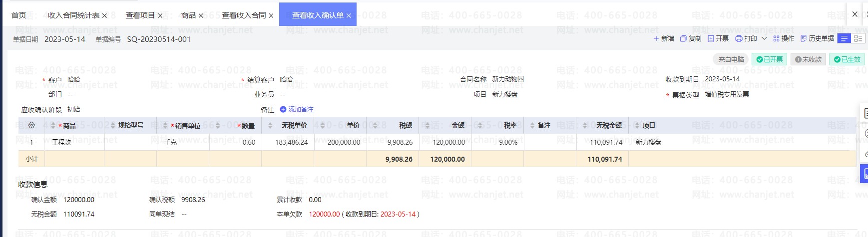The height and width of the screenshot is (237, 868).
Task: Click the 已开票 status badge
Action: [769, 59]
